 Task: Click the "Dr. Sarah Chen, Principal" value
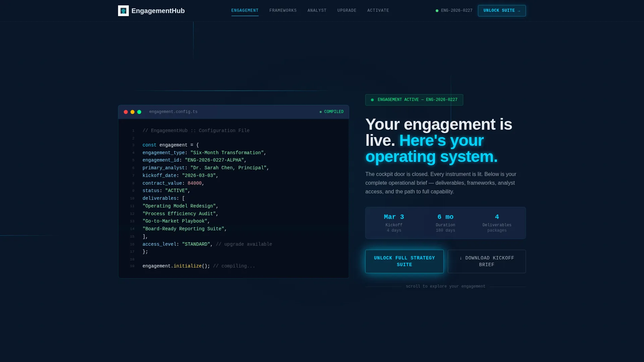click(228, 168)
